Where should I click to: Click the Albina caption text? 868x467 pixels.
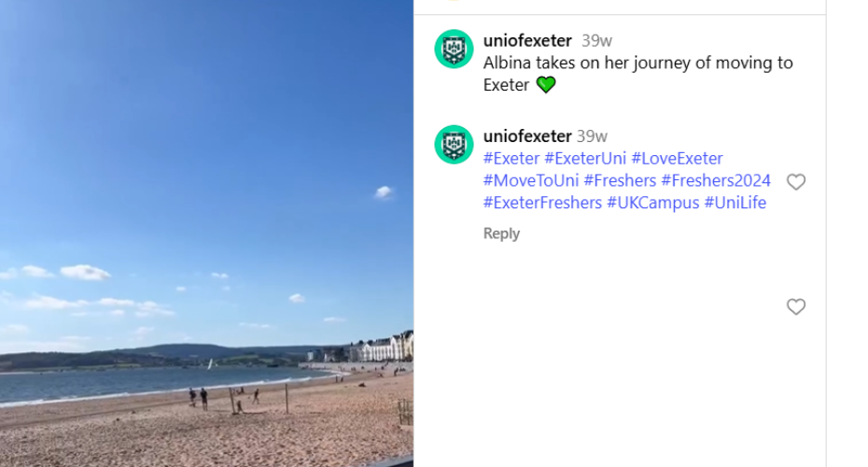637,64
